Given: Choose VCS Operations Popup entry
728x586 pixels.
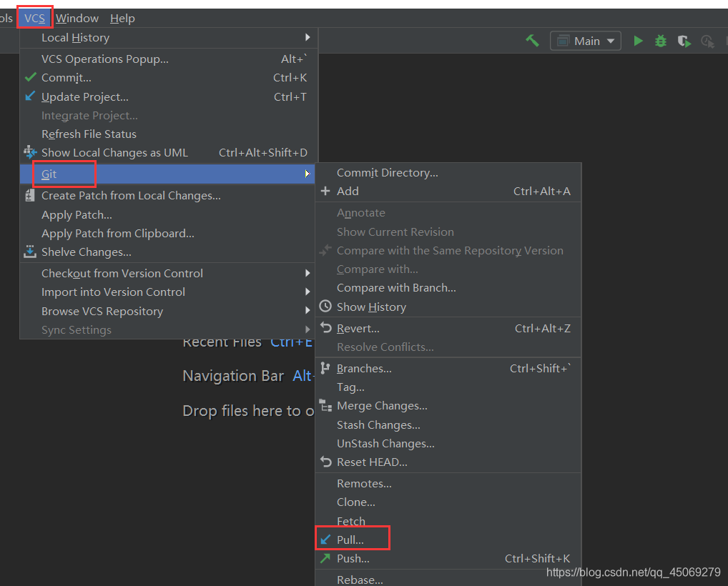Looking at the screenshot, I should [169, 59].
